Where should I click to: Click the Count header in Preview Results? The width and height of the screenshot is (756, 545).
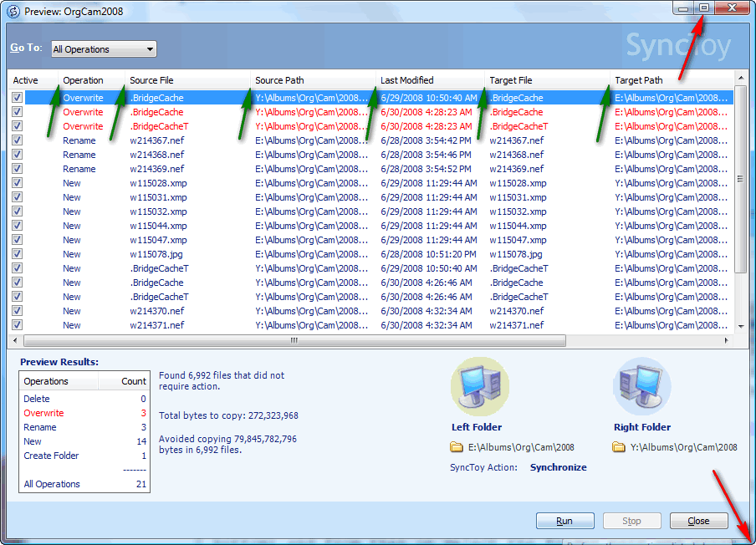125,381
